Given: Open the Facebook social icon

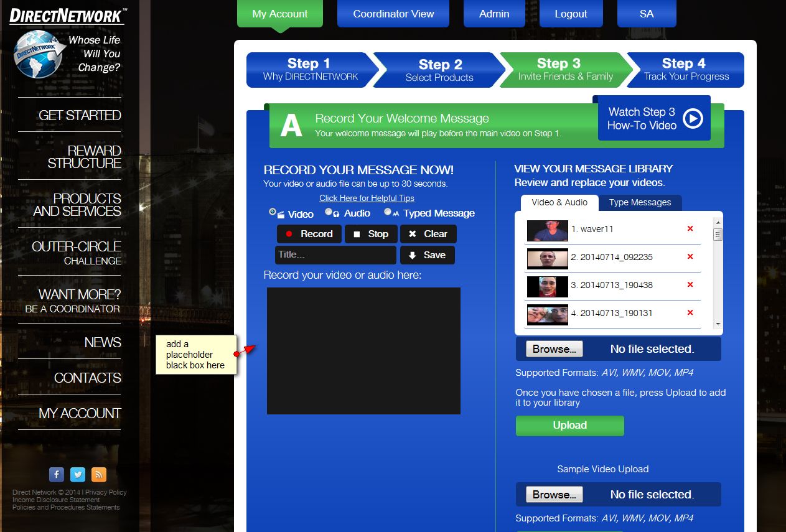Looking at the screenshot, I should pyautogui.click(x=57, y=475).
